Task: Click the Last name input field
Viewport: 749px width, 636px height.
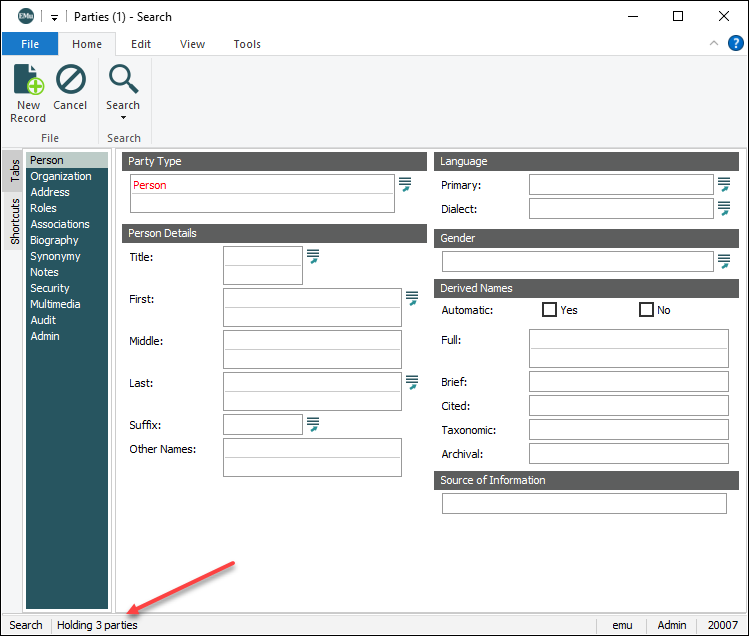Action: (312, 382)
